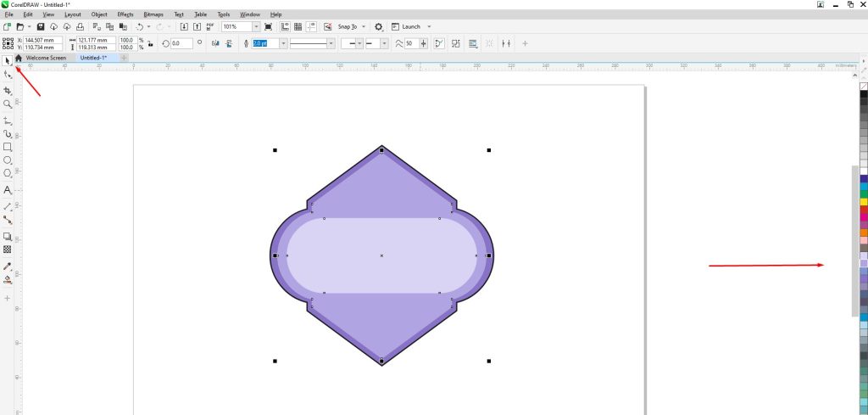
Task: Open the Effects menu
Action: 125,14
